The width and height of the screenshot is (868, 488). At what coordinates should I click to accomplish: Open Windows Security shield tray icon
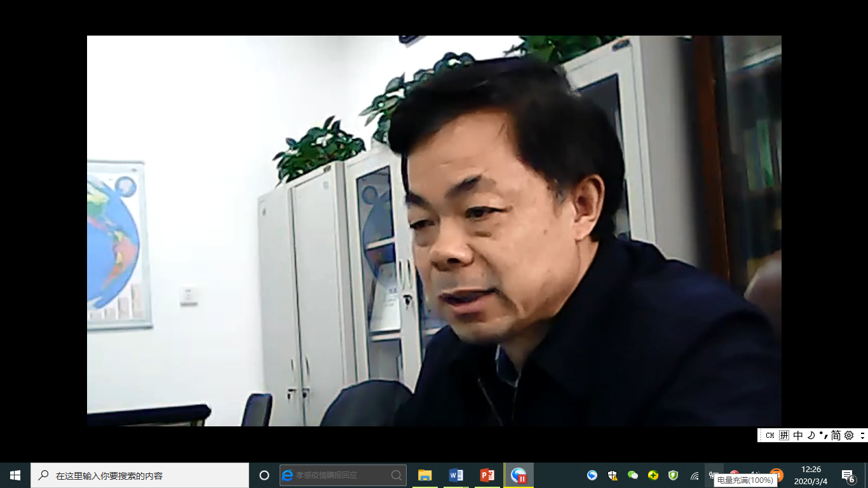(x=613, y=475)
